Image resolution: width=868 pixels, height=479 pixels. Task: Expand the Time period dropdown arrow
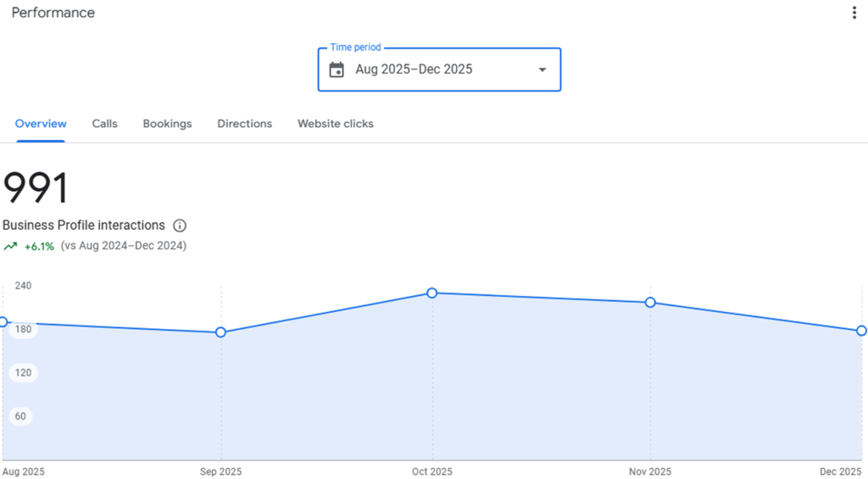pyautogui.click(x=542, y=70)
